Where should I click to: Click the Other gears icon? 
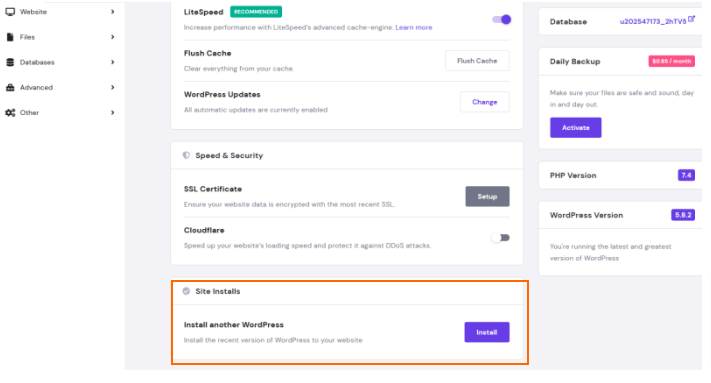(x=10, y=112)
